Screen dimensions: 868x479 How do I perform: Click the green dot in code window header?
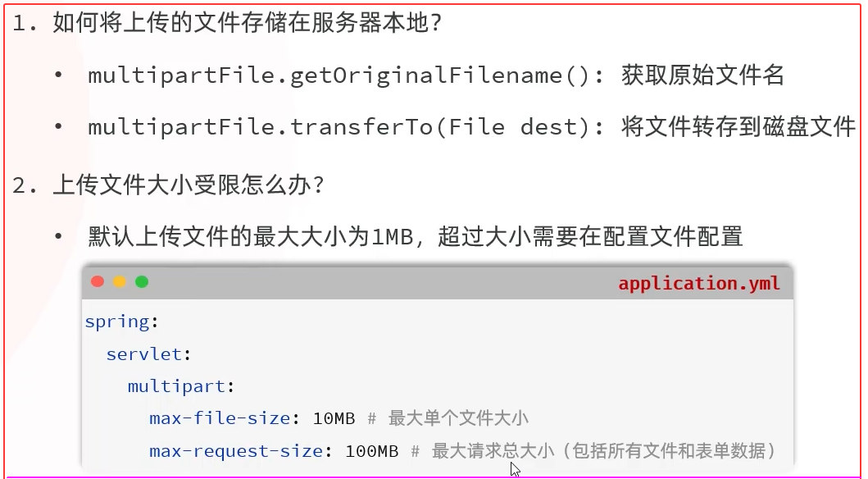(142, 282)
